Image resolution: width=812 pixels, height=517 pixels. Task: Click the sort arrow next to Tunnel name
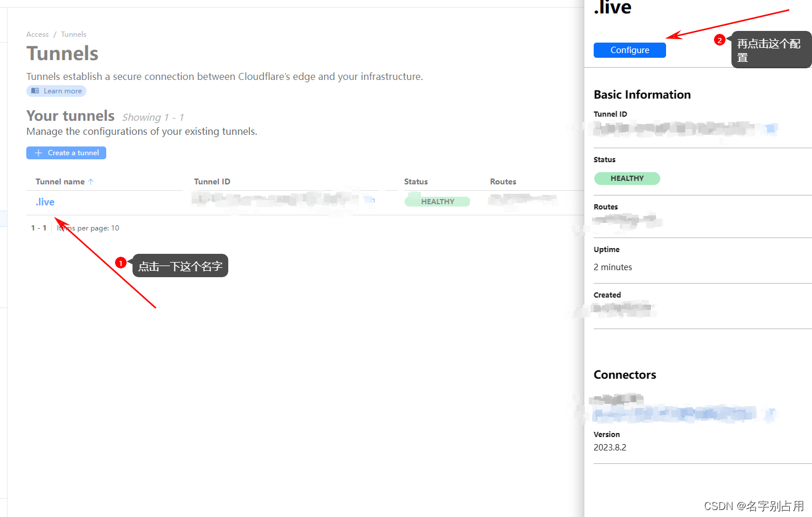[x=90, y=181]
